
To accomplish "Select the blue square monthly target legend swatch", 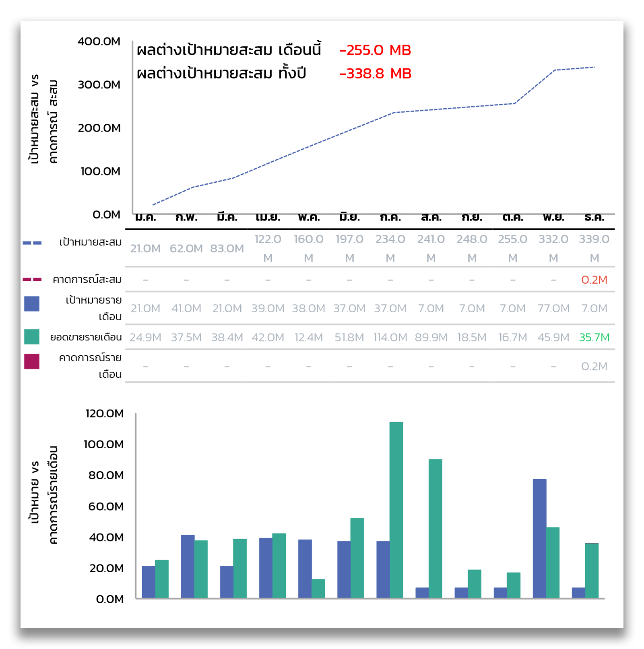I will tap(32, 304).
